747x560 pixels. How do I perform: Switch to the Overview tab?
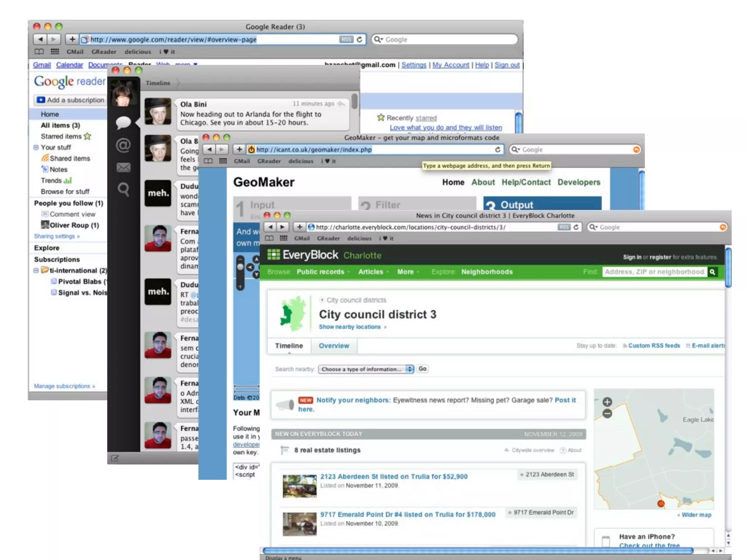(x=334, y=346)
